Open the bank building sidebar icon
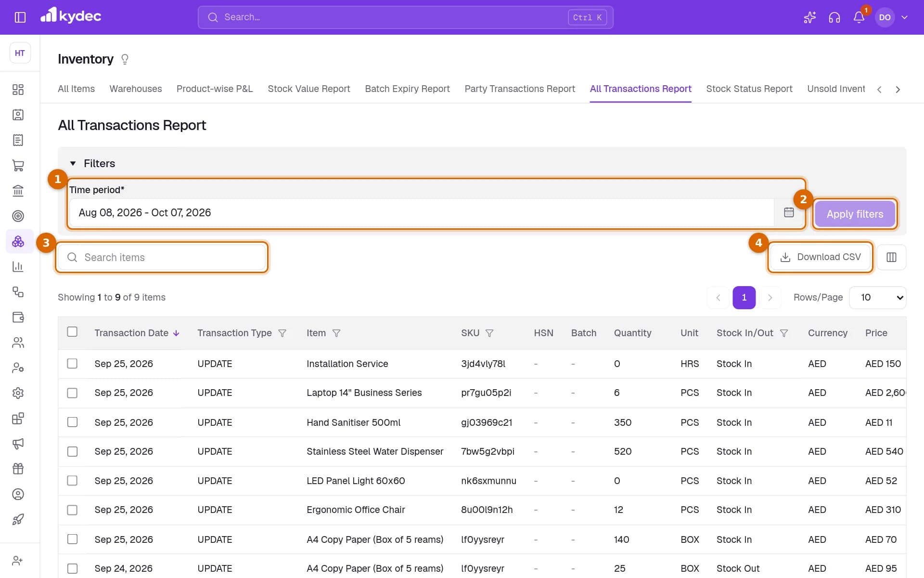The width and height of the screenshot is (924, 578). tap(18, 191)
